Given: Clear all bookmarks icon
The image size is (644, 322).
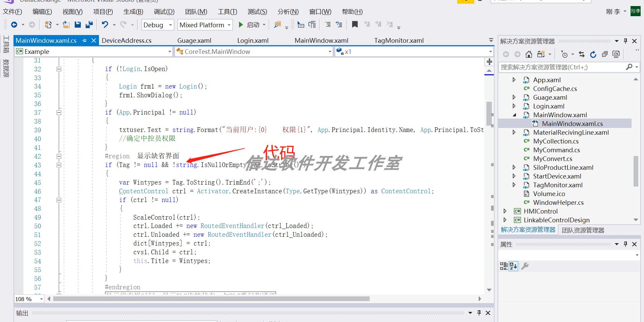Looking at the screenshot, I should pyautogui.click(x=390, y=24).
